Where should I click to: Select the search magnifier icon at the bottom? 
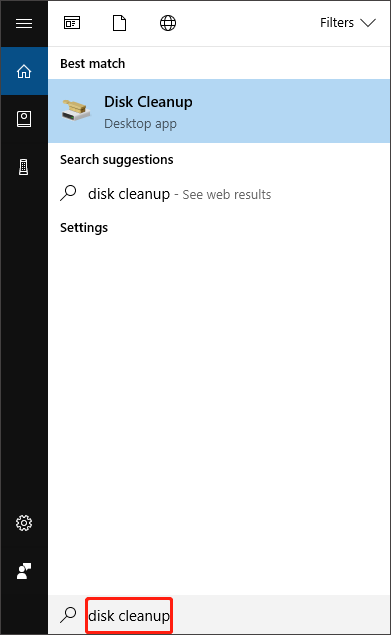68,615
